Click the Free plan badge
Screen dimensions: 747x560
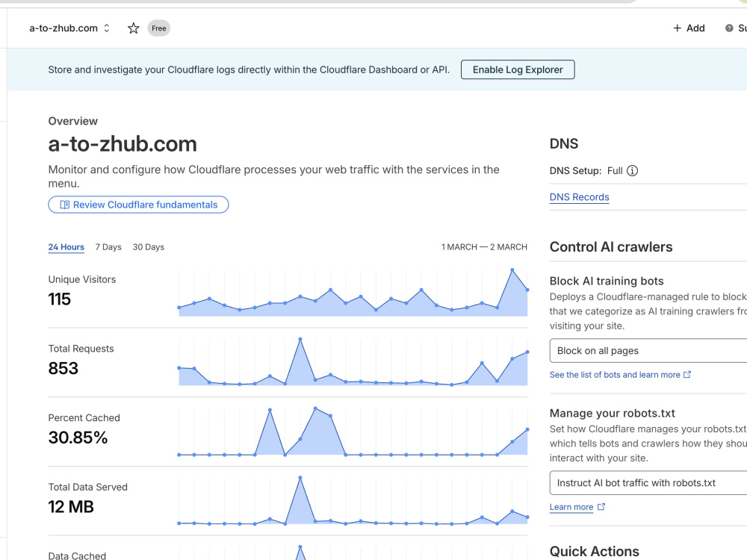158,28
